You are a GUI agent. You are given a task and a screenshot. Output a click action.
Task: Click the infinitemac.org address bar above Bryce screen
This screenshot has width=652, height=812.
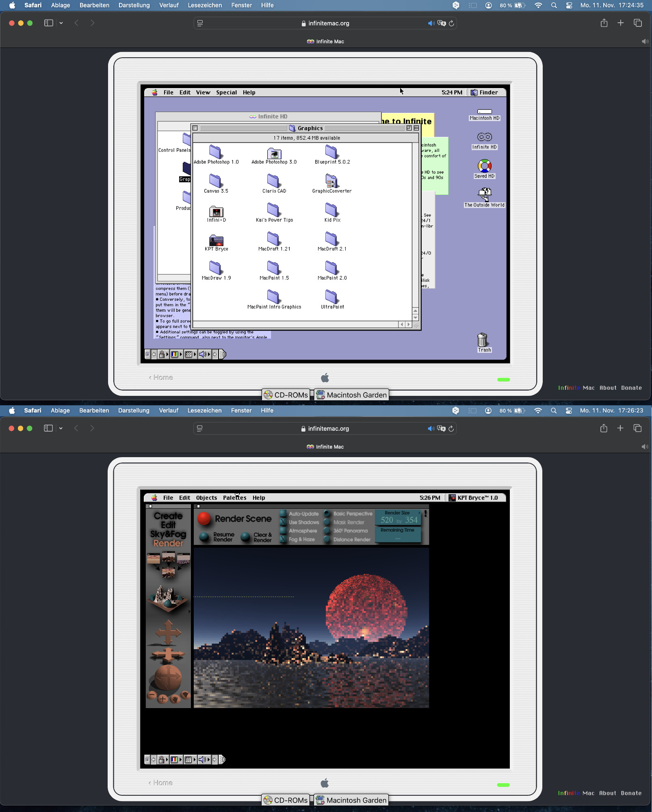click(x=325, y=428)
